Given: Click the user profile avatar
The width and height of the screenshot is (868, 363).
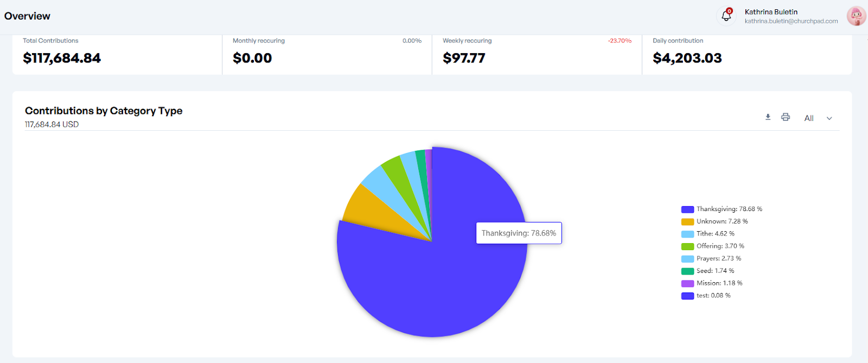Looking at the screenshot, I should [x=856, y=16].
